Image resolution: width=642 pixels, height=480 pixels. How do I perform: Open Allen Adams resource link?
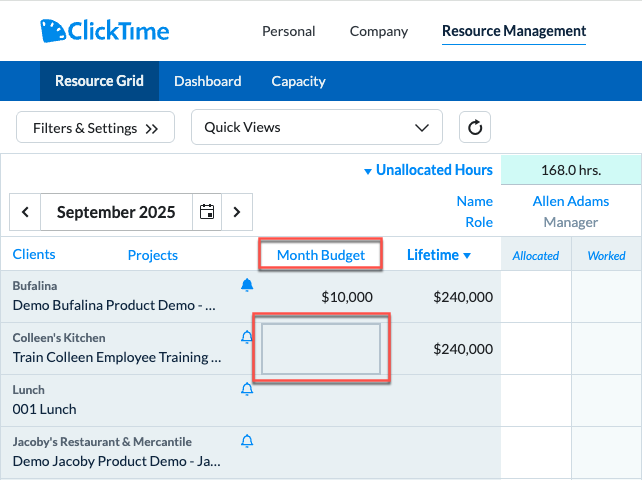[x=571, y=201]
